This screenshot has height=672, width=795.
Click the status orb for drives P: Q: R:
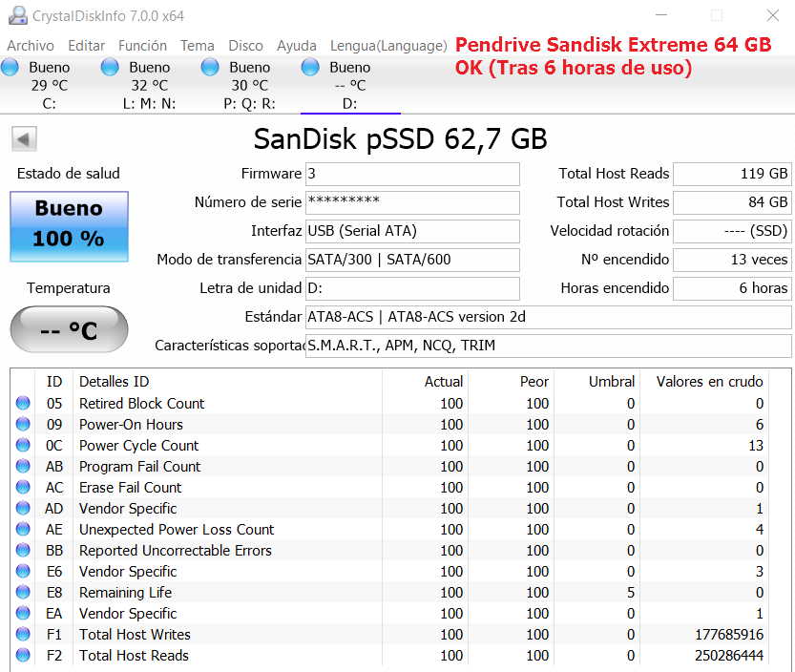point(210,68)
